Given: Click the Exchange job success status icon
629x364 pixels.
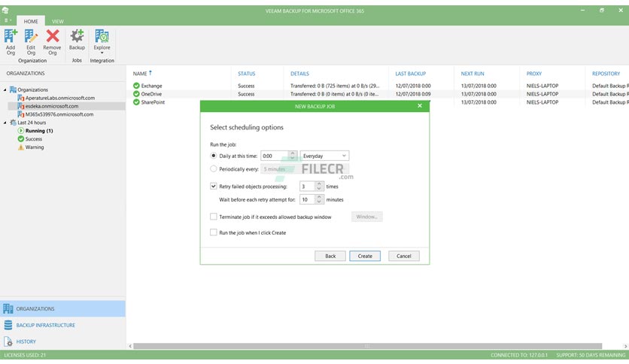Looking at the screenshot, I should pos(136,86).
